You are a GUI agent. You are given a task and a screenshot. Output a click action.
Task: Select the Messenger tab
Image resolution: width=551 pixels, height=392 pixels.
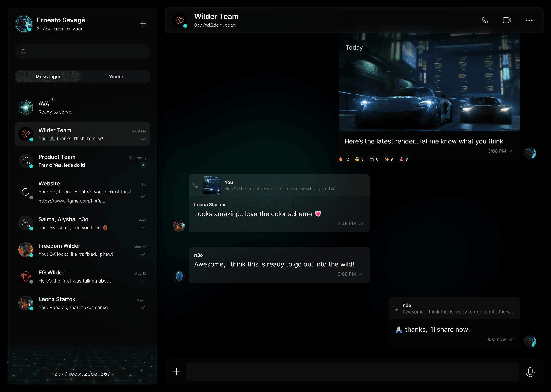(x=48, y=77)
